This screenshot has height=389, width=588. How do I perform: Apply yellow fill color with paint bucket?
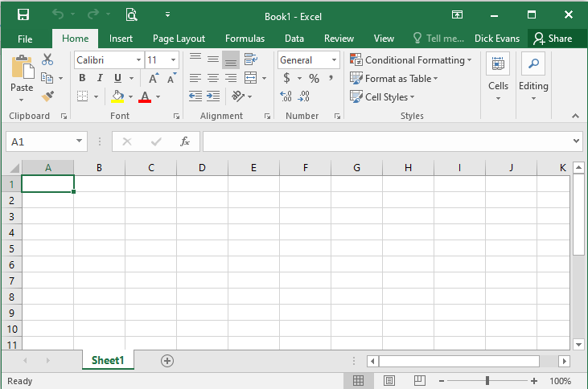[117, 96]
